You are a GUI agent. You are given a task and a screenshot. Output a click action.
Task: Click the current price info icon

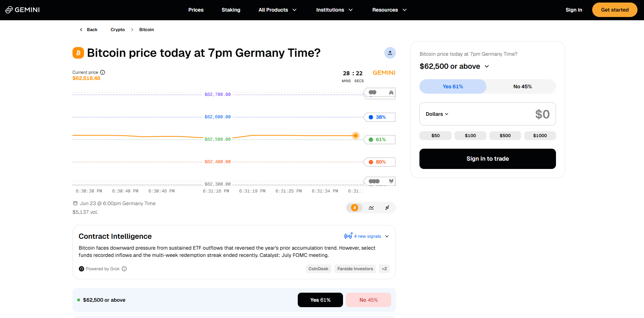[x=103, y=72]
